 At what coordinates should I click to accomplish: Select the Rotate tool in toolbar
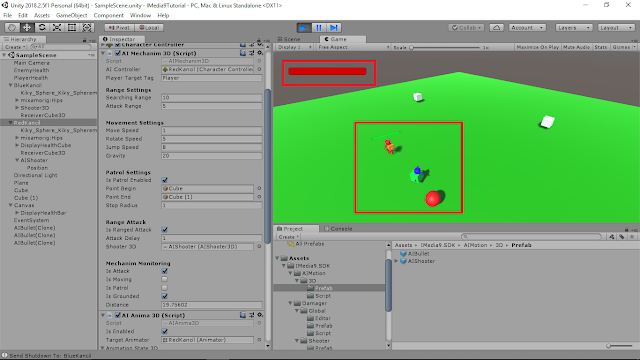tap(42, 28)
